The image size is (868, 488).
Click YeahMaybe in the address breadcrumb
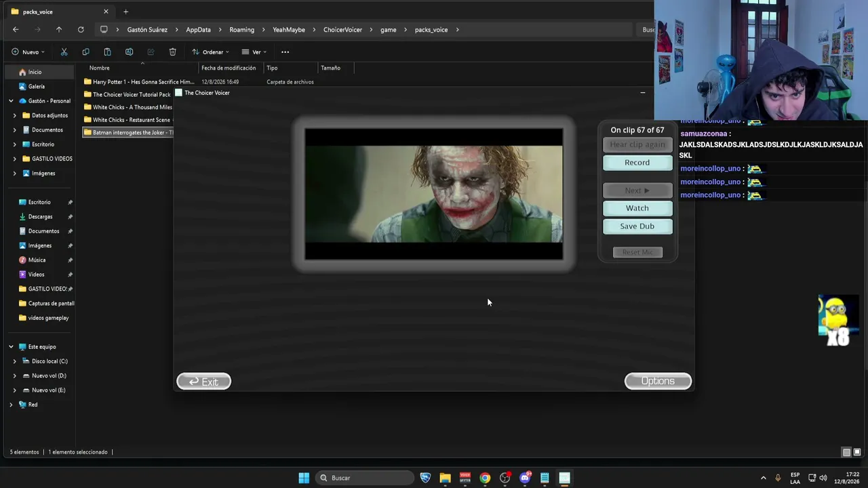289,30
